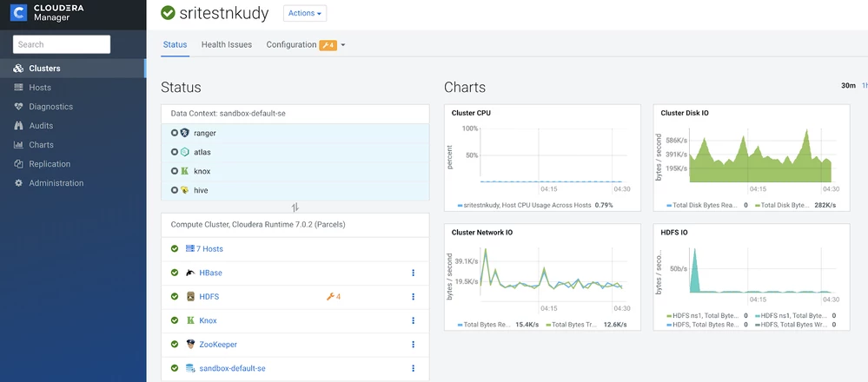Image resolution: width=868 pixels, height=382 pixels.
Task: Open Diagnostics in sidebar
Action: click(x=51, y=107)
